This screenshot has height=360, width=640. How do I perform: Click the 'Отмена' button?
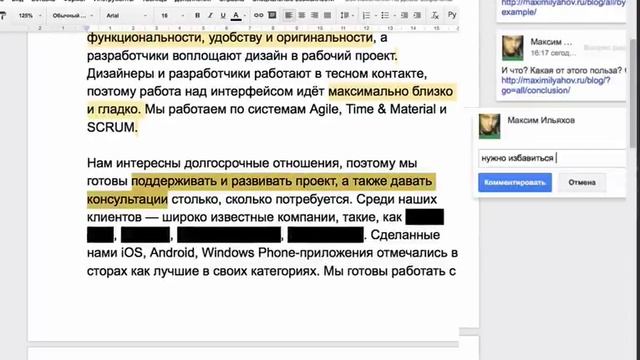click(x=582, y=182)
